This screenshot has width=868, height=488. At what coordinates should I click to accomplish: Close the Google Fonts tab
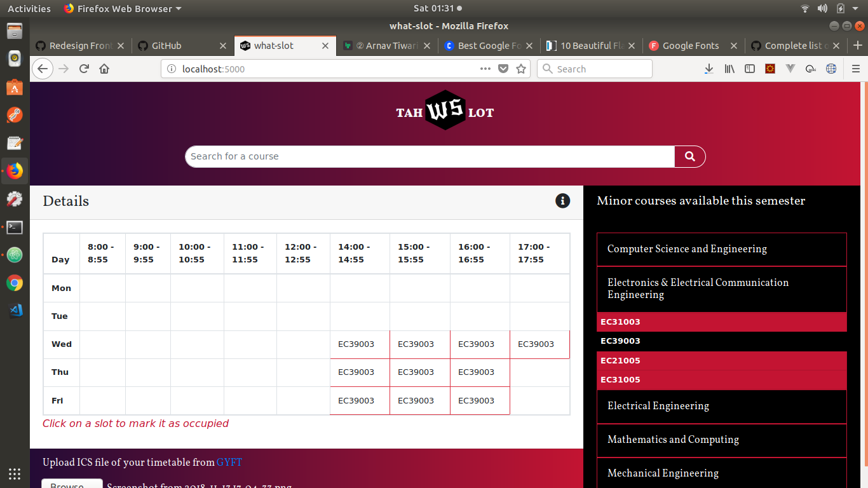pyautogui.click(x=734, y=46)
